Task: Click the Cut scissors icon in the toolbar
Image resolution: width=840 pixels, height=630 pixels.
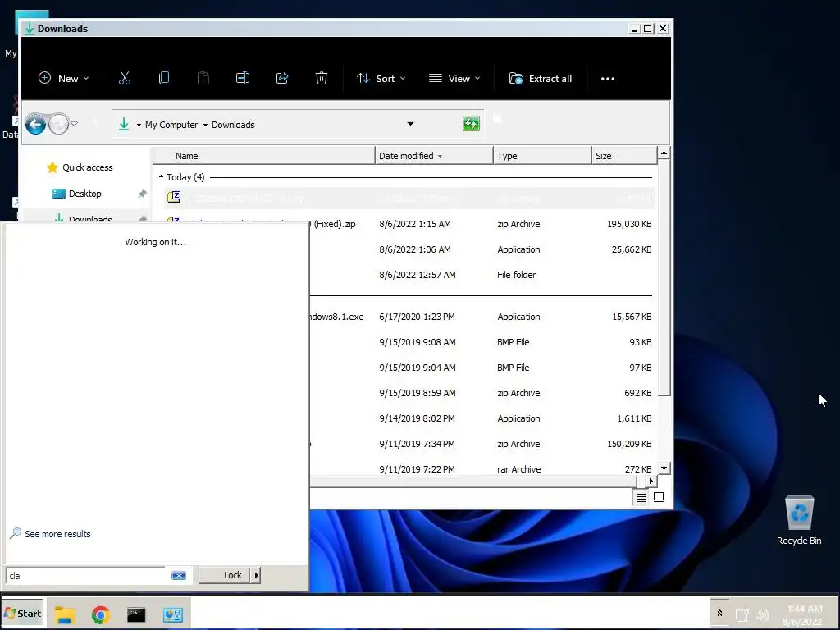Action: coord(125,78)
